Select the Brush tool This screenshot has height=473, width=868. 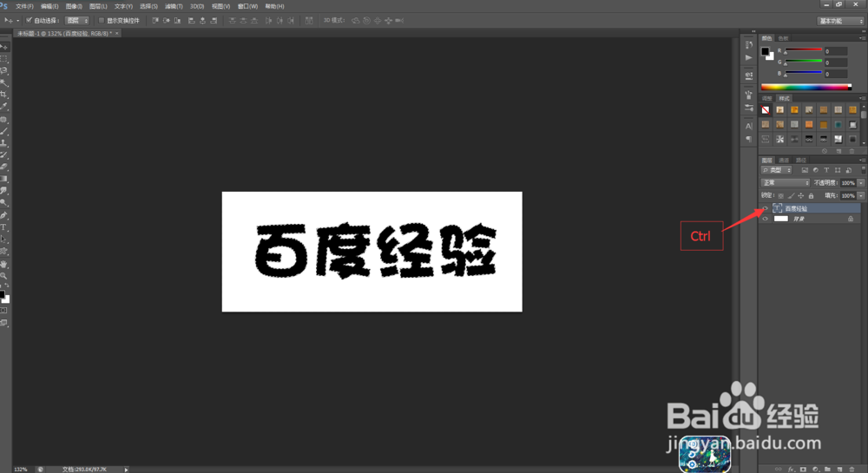[3, 131]
